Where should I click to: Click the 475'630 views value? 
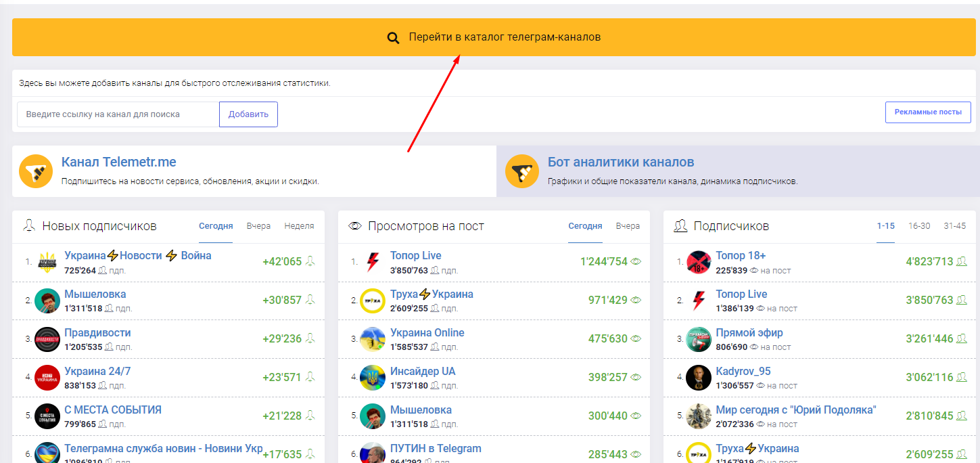[x=608, y=338]
